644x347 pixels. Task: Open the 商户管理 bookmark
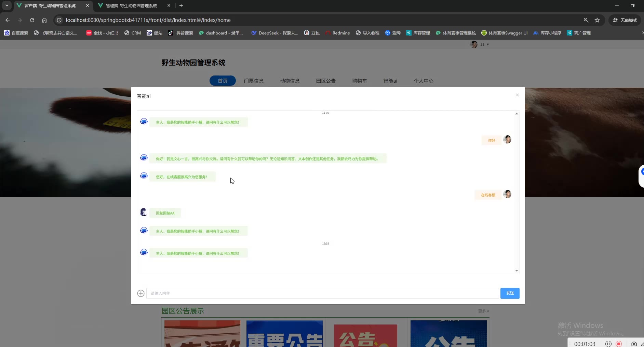(579, 33)
